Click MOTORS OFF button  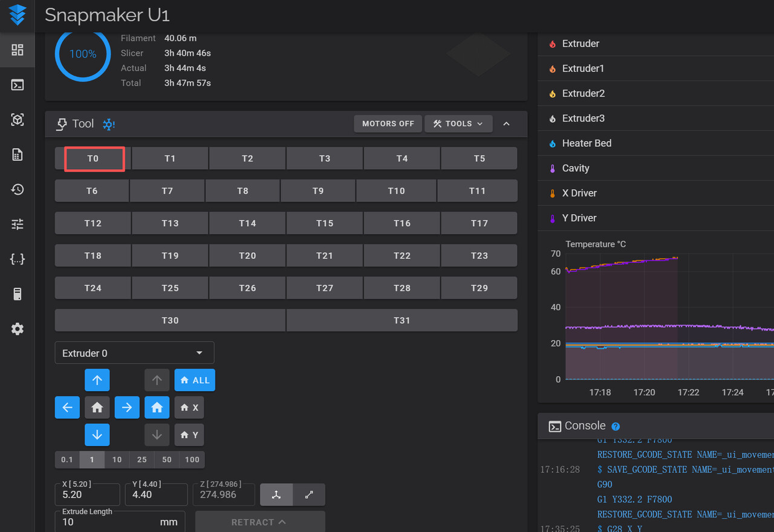click(x=388, y=123)
